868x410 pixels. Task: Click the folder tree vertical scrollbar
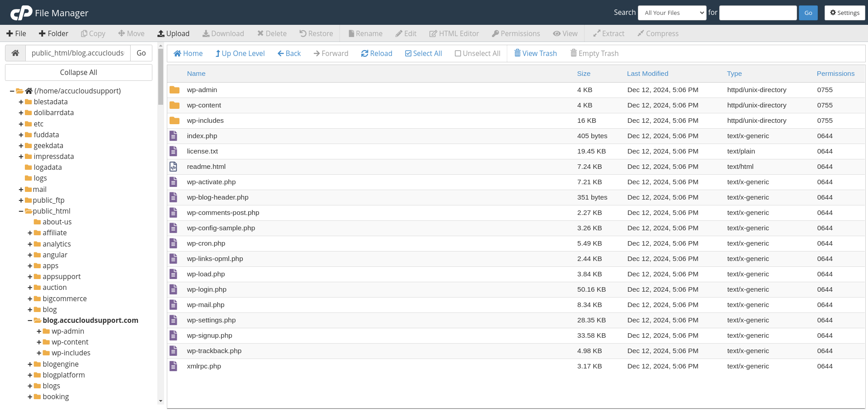point(160,226)
